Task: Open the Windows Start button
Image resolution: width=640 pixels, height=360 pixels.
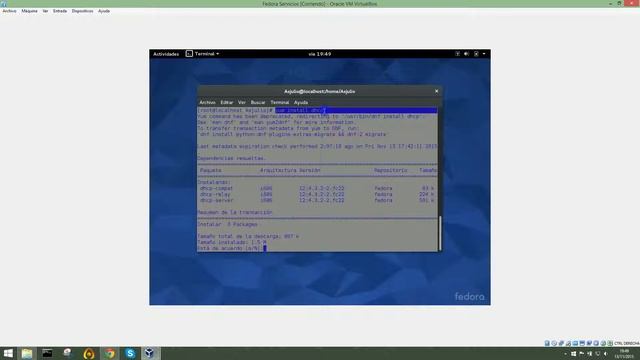Action: point(8,353)
